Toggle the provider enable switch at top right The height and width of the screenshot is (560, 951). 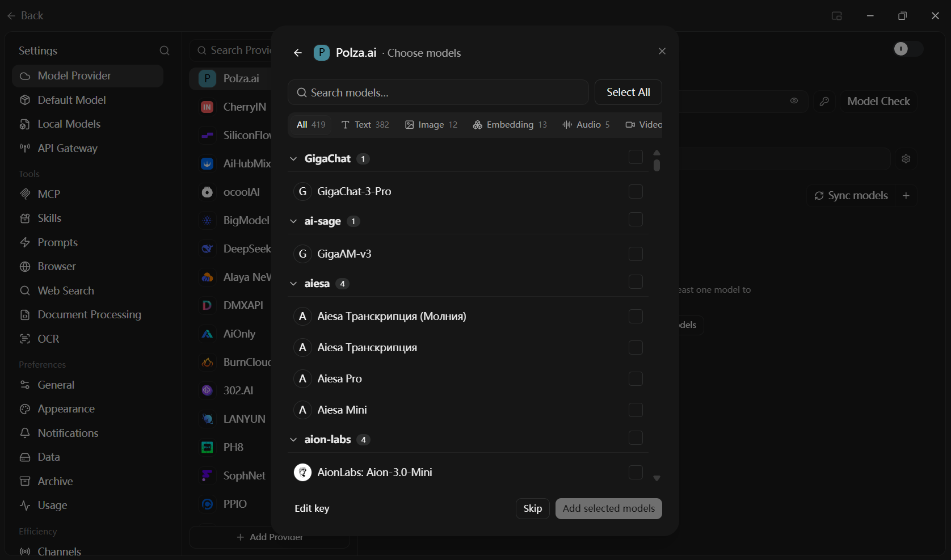(908, 49)
